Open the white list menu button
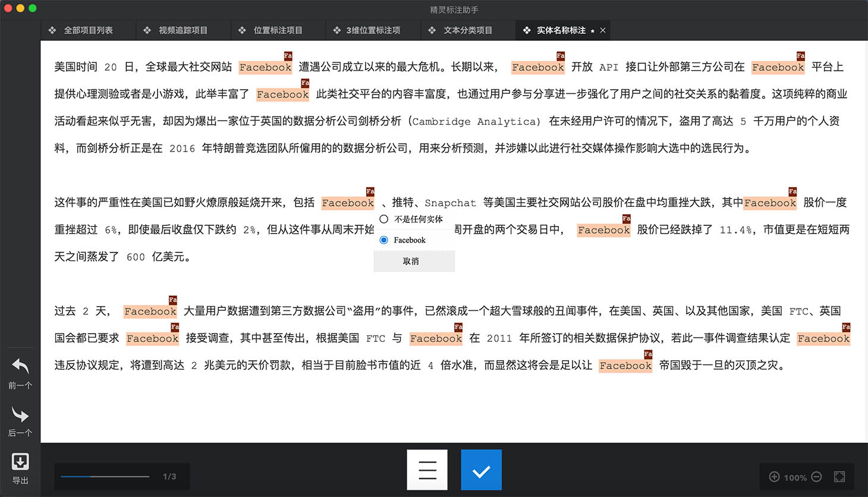The width and height of the screenshot is (868, 497). 427,470
